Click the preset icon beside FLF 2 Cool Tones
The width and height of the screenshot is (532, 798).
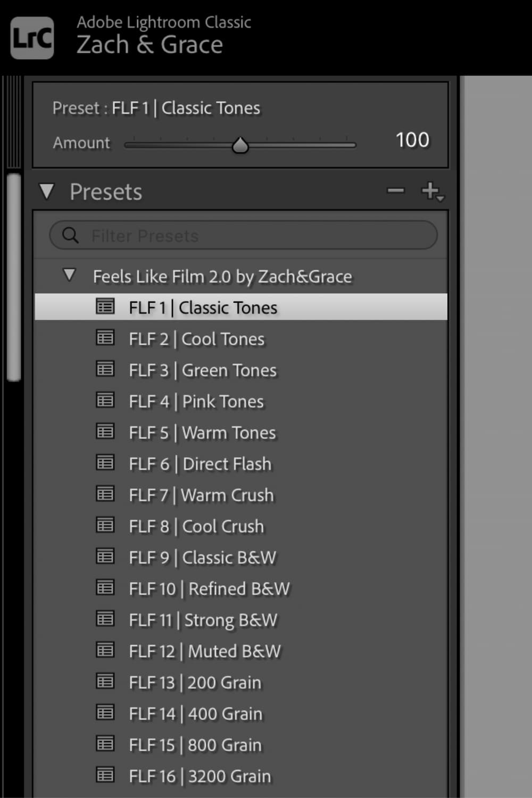pyautogui.click(x=105, y=337)
